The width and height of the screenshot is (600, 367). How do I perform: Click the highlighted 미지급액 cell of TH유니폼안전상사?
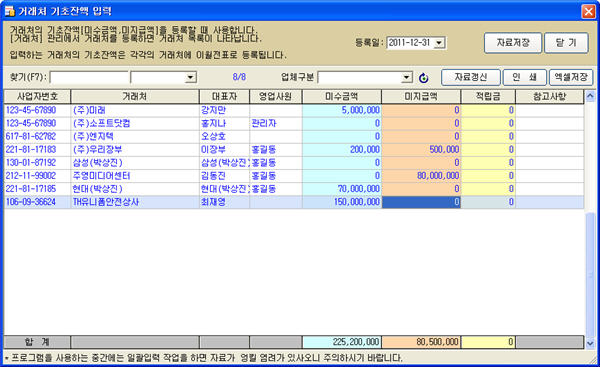tap(421, 202)
